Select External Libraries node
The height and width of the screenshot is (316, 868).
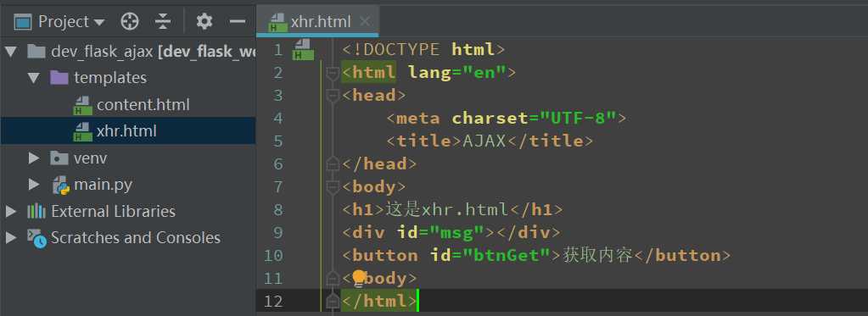[113, 211]
